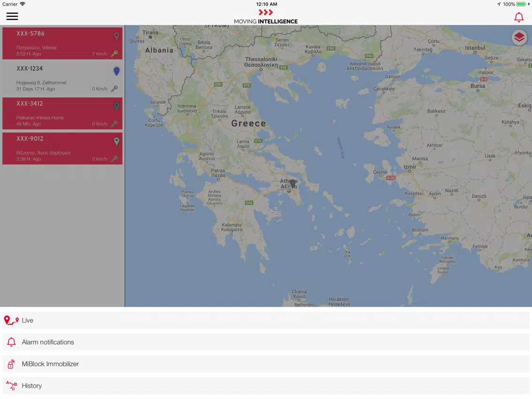Click Izmir on the map

pos(410,167)
